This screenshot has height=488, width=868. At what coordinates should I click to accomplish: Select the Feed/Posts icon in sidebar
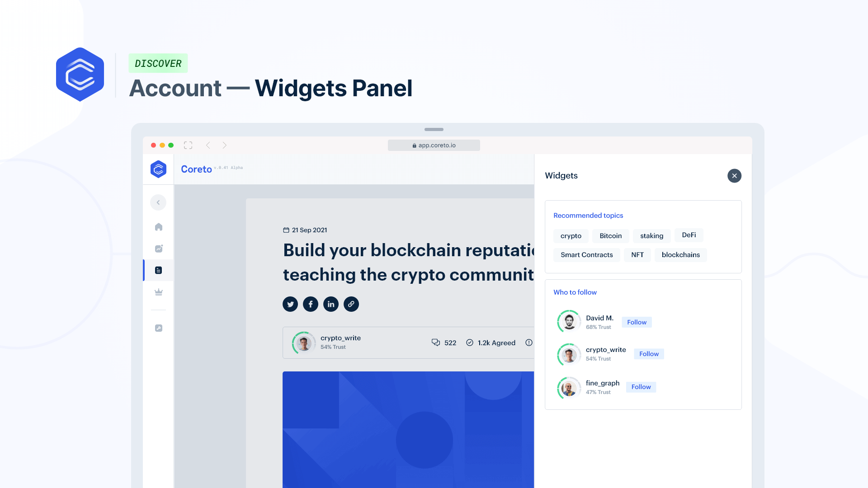click(x=159, y=270)
